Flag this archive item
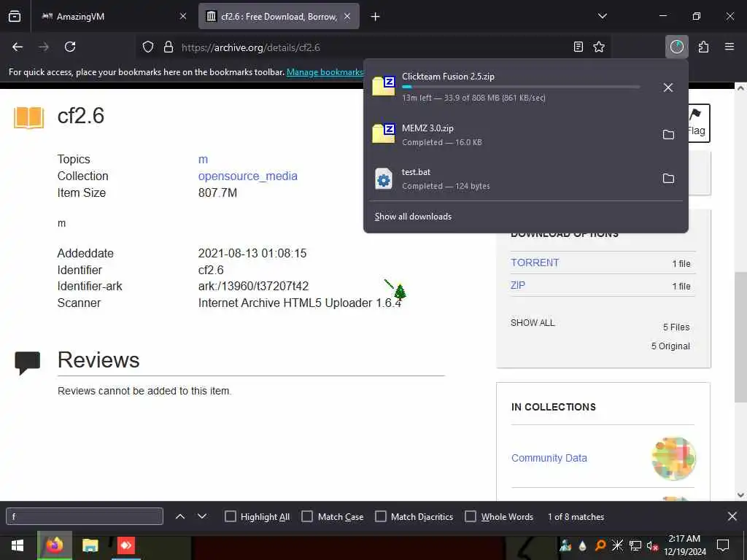The height and width of the screenshot is (560, 747). pos(698,122)
